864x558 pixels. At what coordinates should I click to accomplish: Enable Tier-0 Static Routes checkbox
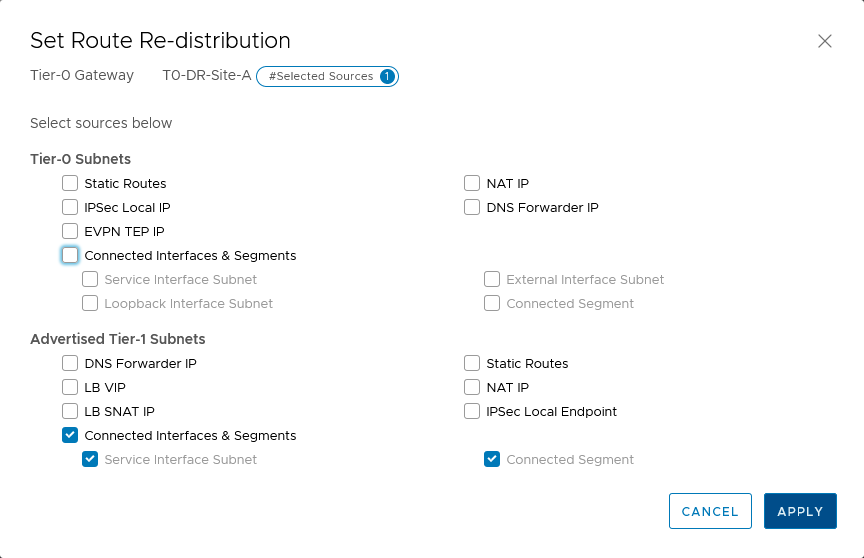[x=70, y=183]
